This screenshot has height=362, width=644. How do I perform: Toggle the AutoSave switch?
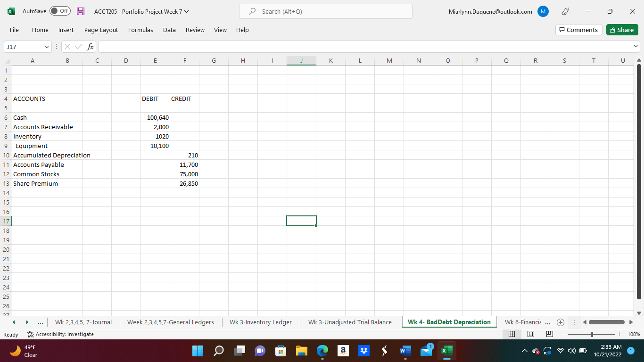pos(60,11)
